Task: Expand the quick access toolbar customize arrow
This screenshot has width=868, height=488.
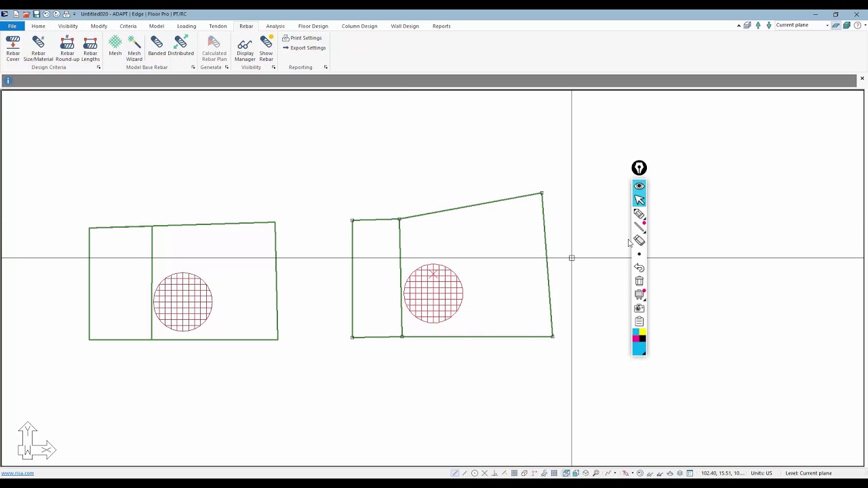Action: [x=74, y=14]
